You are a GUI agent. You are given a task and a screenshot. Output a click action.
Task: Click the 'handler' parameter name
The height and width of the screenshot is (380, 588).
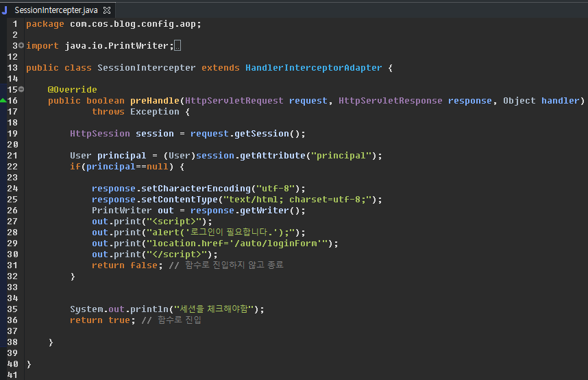click(x=561, y=101)
